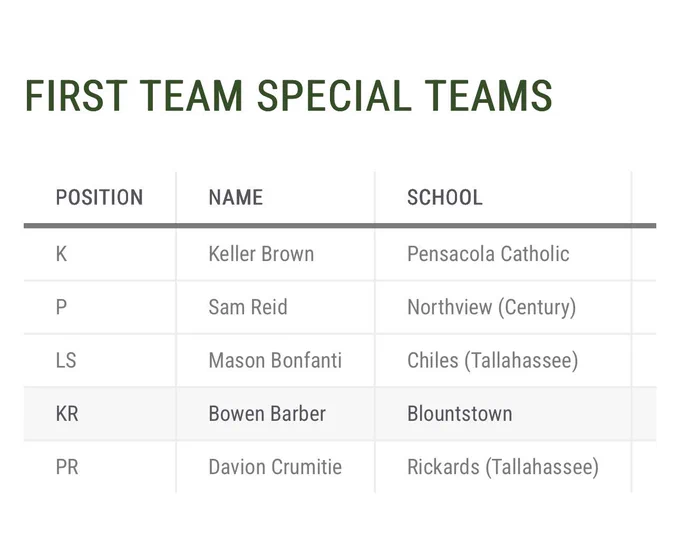
Task: Click the POSITION column header
Action: click(x=99, y=197)
